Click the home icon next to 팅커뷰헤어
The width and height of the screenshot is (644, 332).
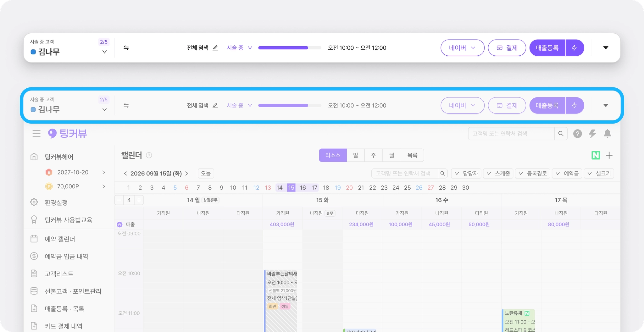34,157
